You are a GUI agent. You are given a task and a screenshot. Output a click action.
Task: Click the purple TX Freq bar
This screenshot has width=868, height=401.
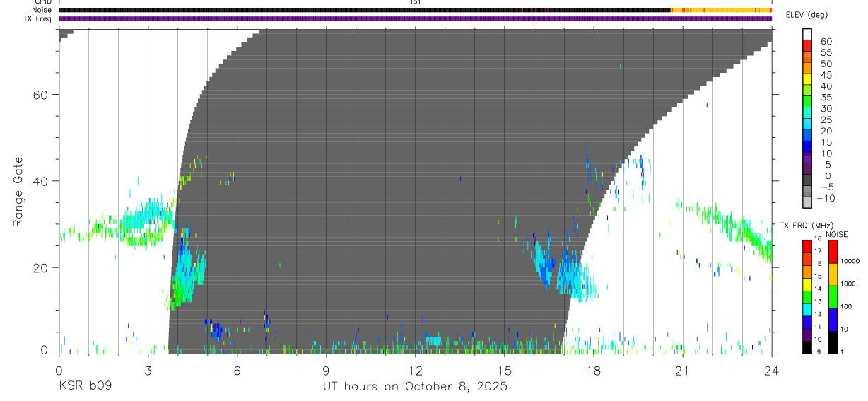click(415, 18)
